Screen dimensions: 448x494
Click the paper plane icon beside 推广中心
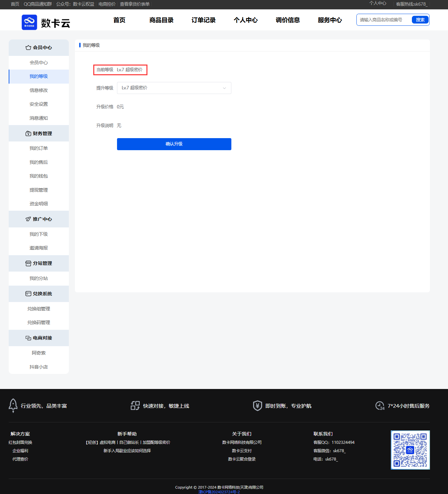28,219
